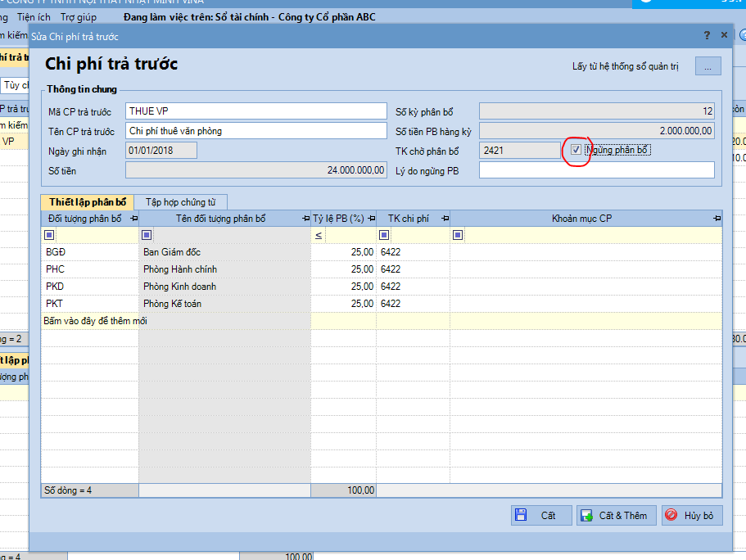
Task: Click 'Bấm vào đây để thêm mới' row
Action: coord(95,321)
